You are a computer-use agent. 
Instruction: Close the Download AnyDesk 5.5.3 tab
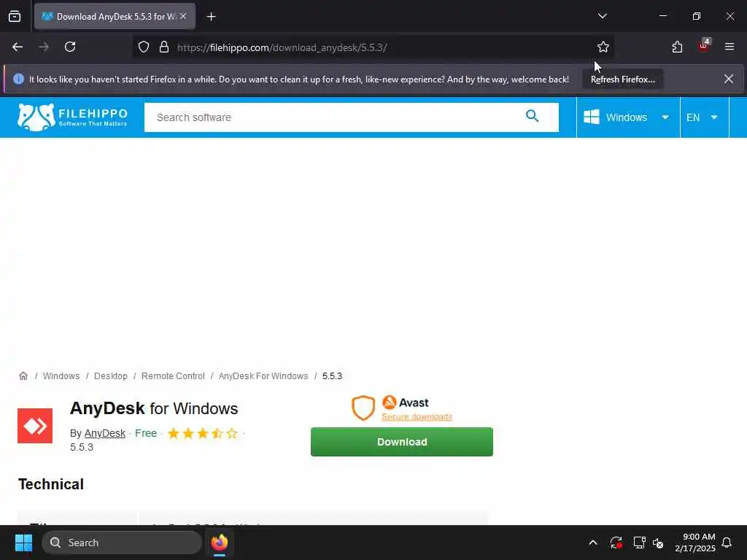point(183,16)
